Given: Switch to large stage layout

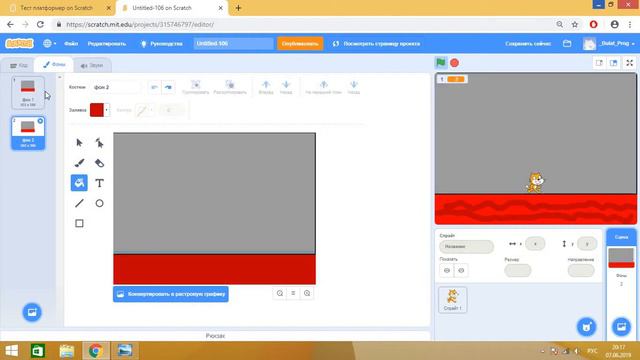Looking at the screenshot, I should [613, 63].
